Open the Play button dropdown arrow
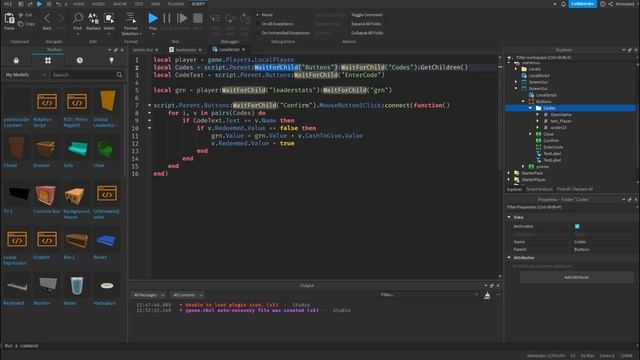 [x=153, y=34]
